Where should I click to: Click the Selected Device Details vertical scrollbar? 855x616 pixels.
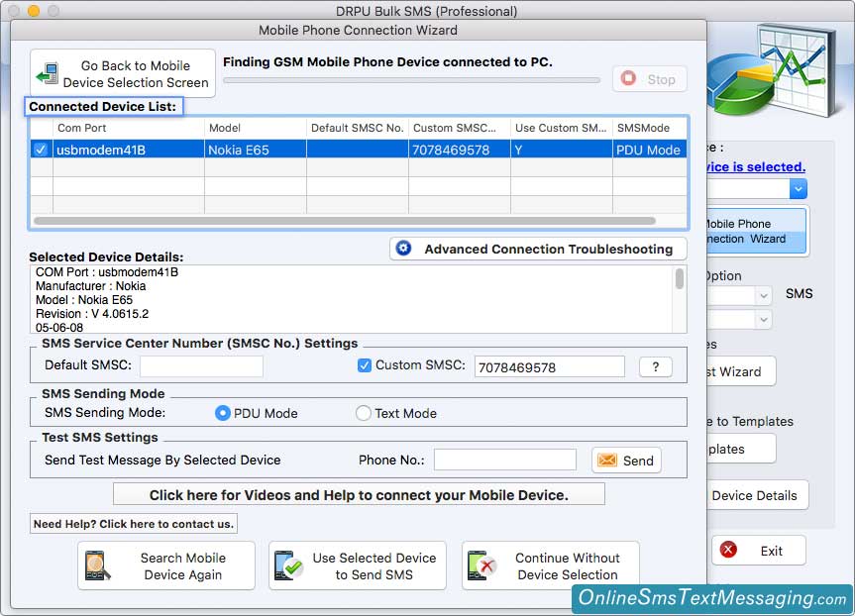tap(680, 278)
